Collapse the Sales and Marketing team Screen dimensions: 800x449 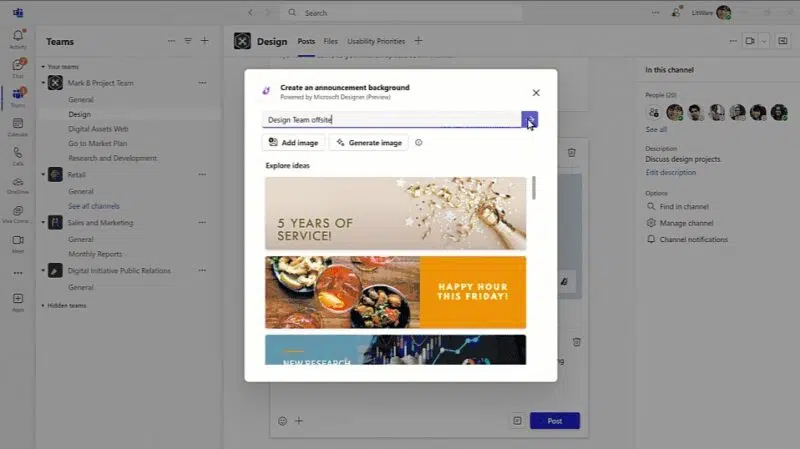tap(43, 222)
